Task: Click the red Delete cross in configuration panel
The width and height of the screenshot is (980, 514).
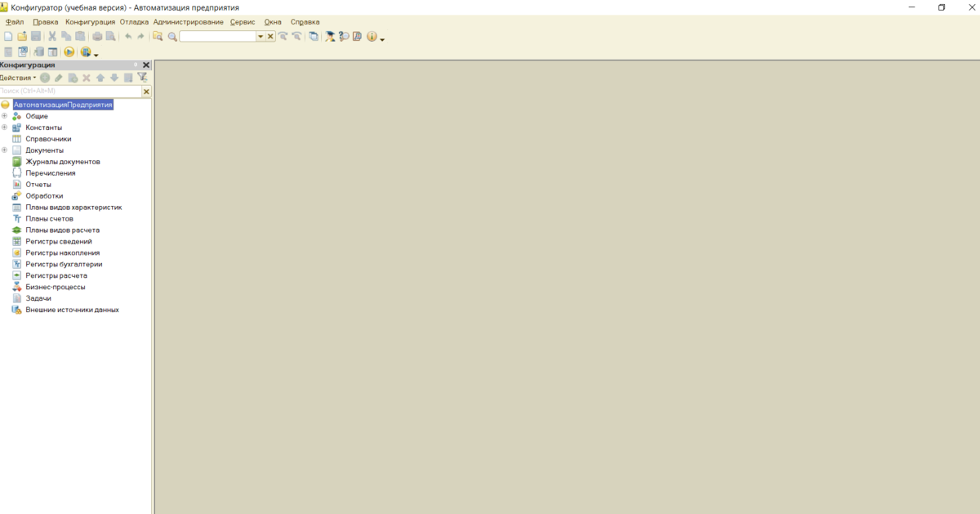Action: 86,78
